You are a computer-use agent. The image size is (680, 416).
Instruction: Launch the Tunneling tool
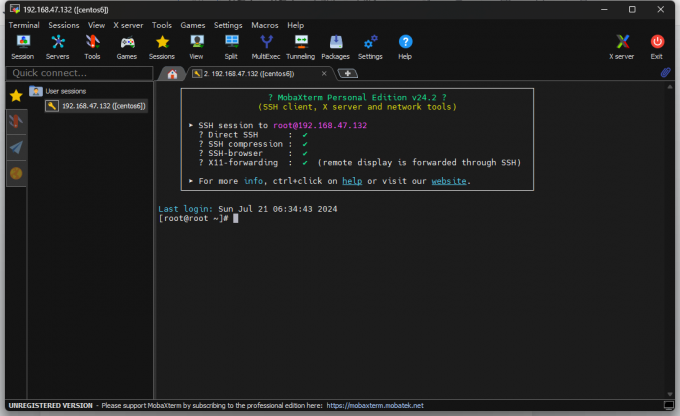pyautogui.click(x=301, y=47)
